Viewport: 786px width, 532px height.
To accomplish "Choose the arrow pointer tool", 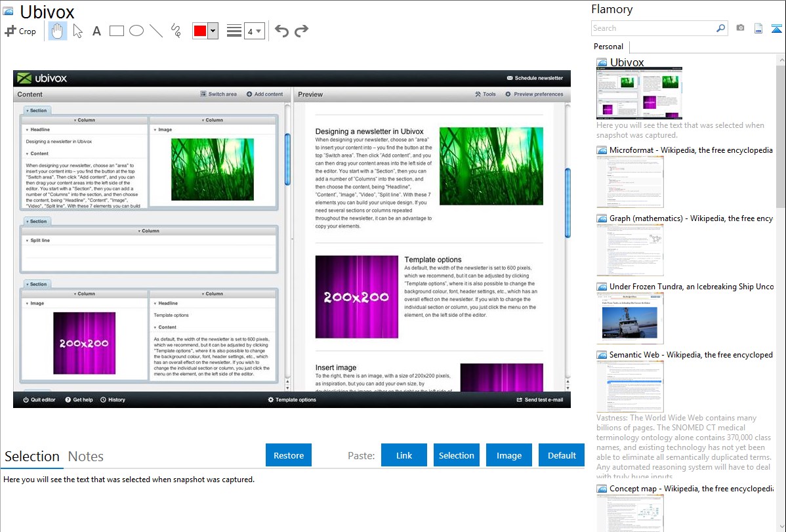I will pos(77,31).
